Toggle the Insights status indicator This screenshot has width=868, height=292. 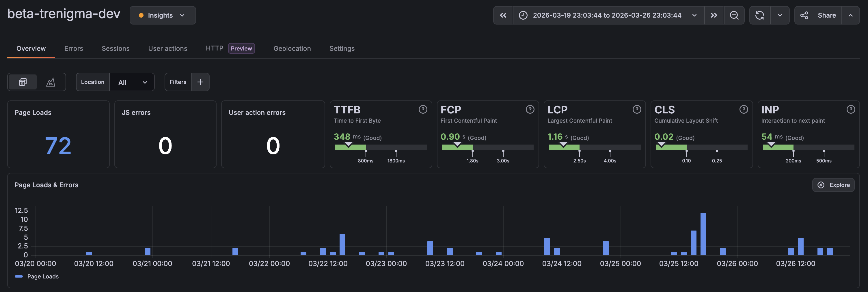pyautogui.click(x=141, y=15)
